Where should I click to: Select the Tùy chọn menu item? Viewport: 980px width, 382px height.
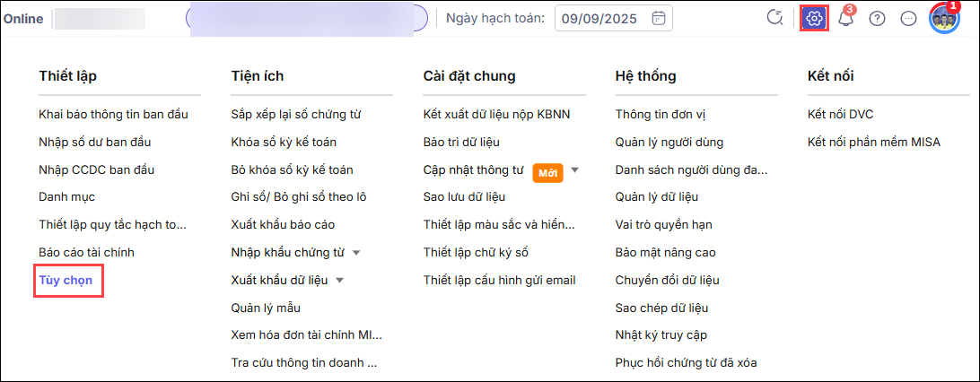click(66, 281)
